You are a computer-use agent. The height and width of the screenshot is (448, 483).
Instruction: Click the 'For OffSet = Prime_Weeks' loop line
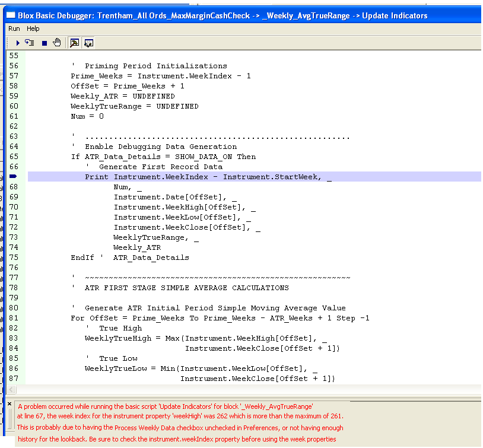220,318
